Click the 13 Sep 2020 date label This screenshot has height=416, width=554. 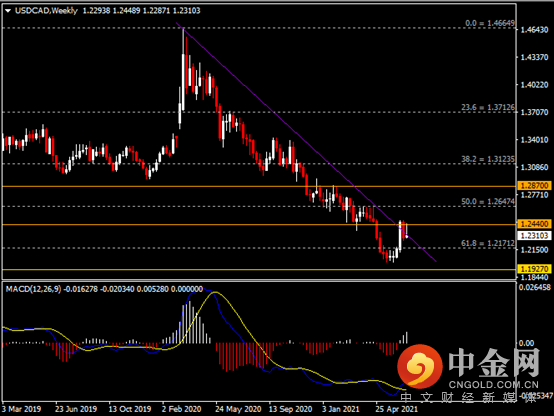point(290,409)
